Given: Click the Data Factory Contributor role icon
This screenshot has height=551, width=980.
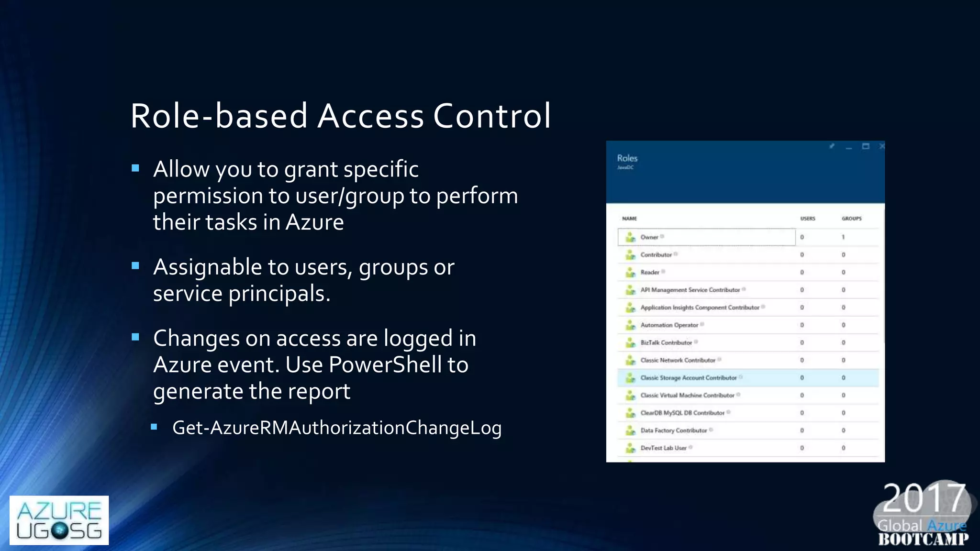Looking at the screenshot, I should click(x=631, y=430).
